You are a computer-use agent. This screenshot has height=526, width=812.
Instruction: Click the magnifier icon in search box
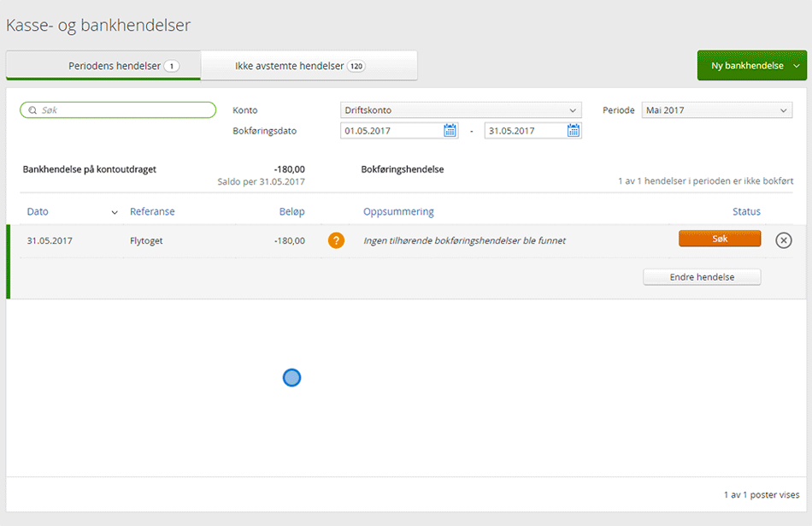point(32,109)
